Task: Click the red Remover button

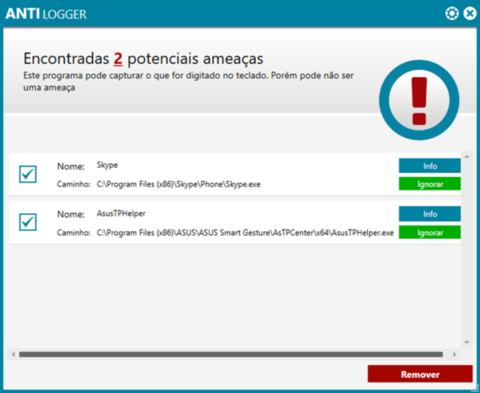Action: point(420,374)
